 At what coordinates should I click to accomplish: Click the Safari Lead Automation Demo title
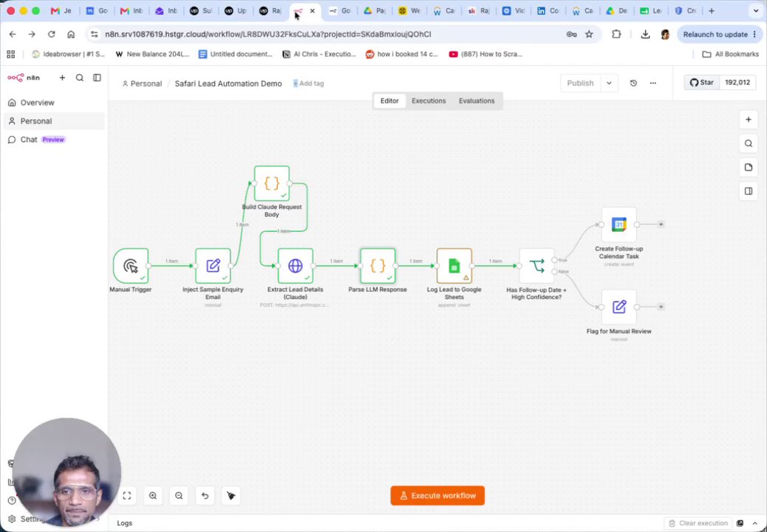tap(228, 83)
